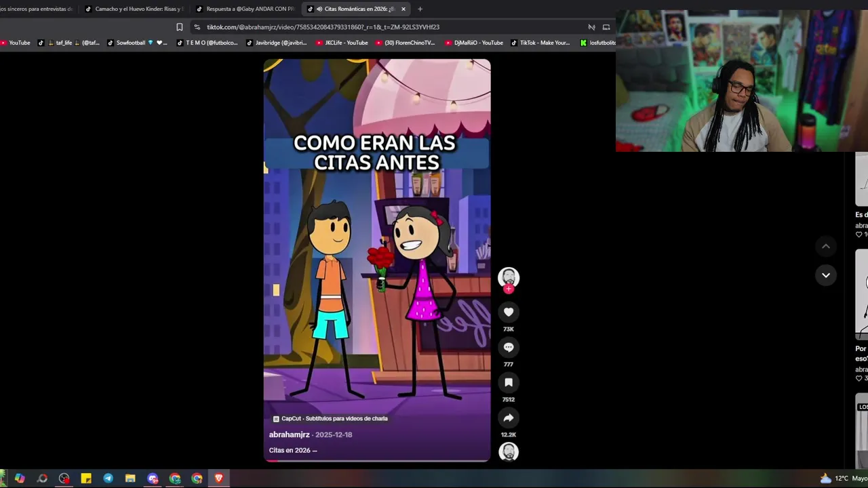Select the active Citas Románticas en 2026 tab
The width and height of the screenshot is (868, 488).
[356, 9]
